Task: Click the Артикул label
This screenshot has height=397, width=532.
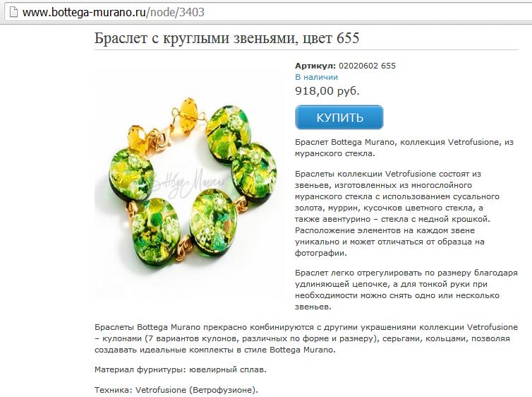Action: pyautogui.click(x=315, y=66)
